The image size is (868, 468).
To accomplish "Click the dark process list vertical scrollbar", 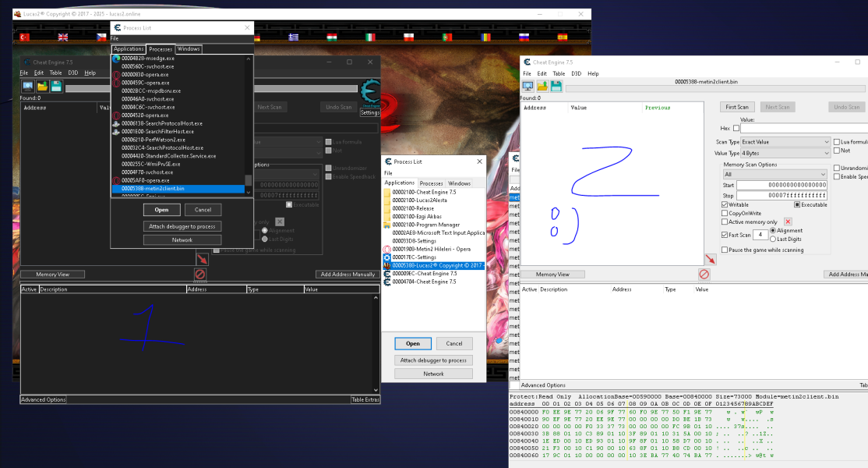I will coord(249,125).
